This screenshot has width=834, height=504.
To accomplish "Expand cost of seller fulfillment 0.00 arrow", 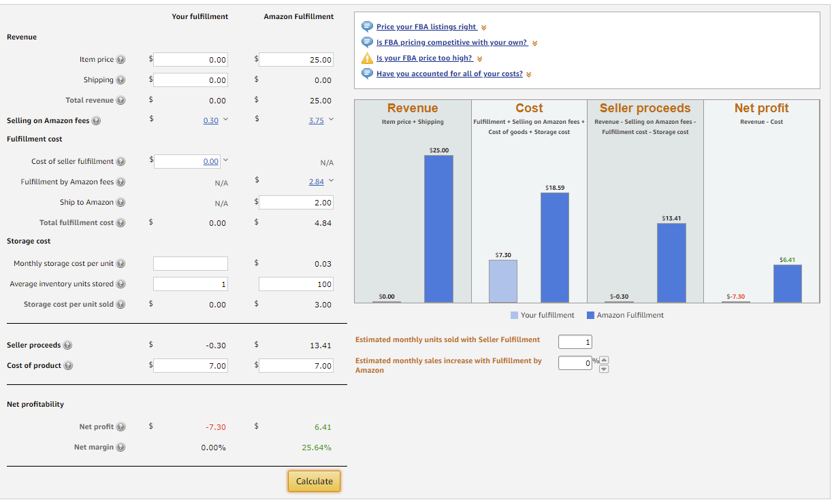I will pos(225,161).
